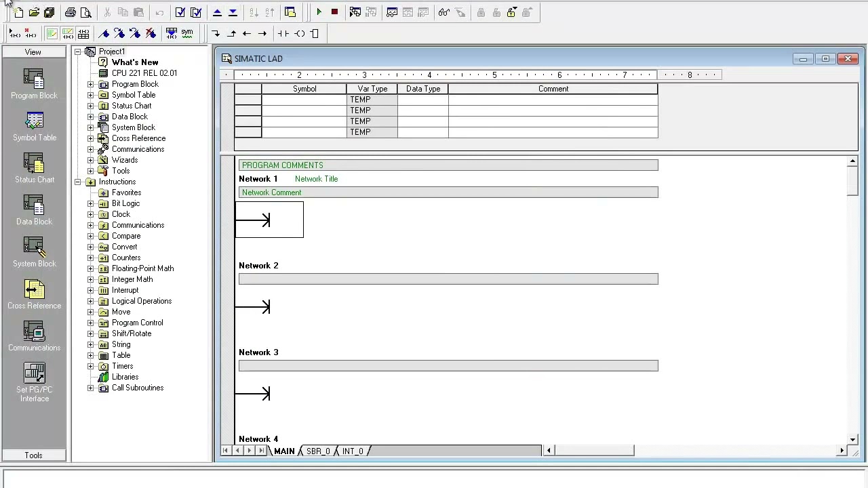Insert line down in ladder toolbar
868x488 pixels.
click(x=216, y=33)
